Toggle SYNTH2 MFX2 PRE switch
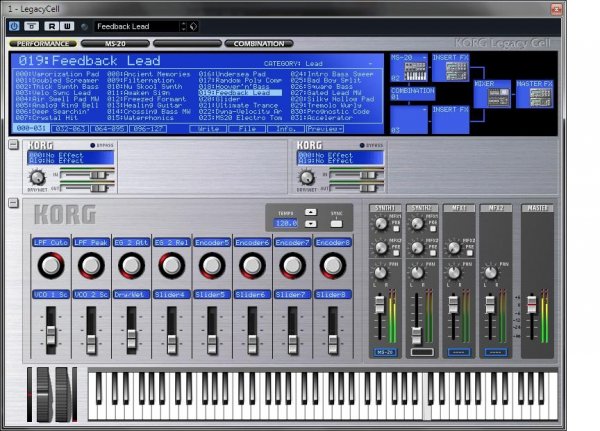600x431 pixels. [x=433, y=253]
